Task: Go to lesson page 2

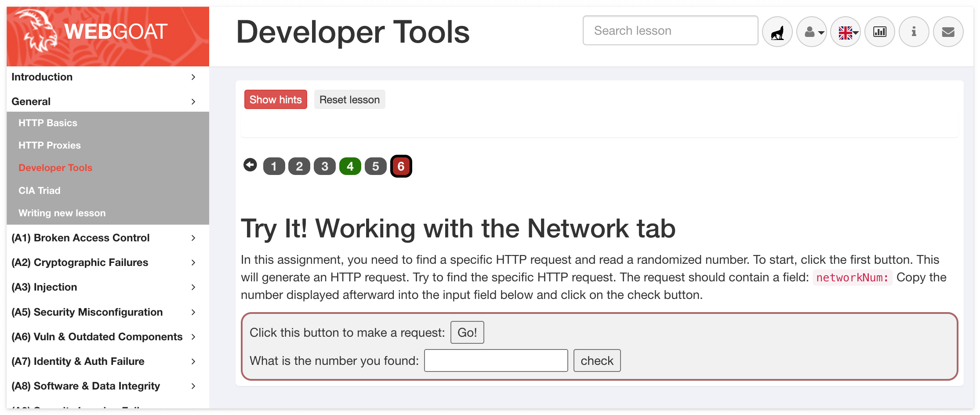Action: [299, 166]
